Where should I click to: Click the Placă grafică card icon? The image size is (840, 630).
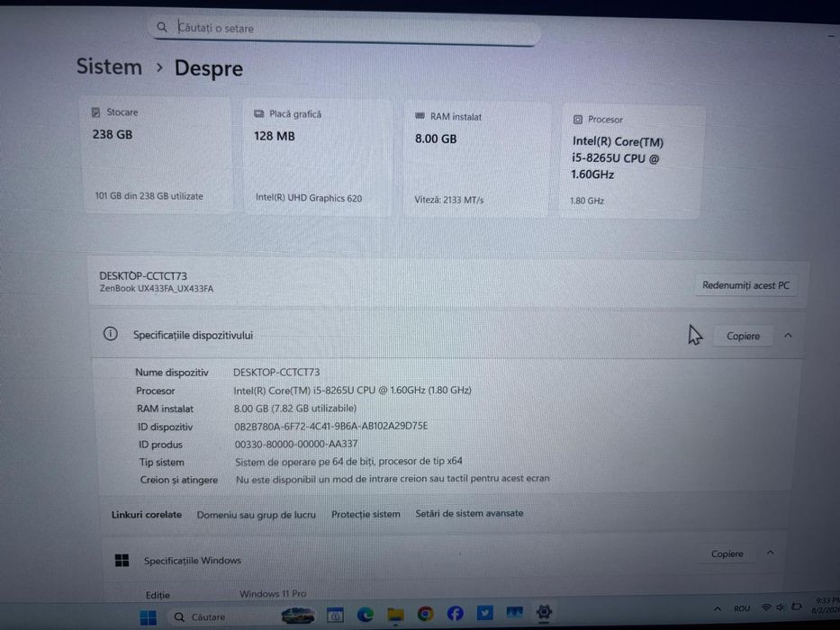pyautogui.click(x=258, y=113)
